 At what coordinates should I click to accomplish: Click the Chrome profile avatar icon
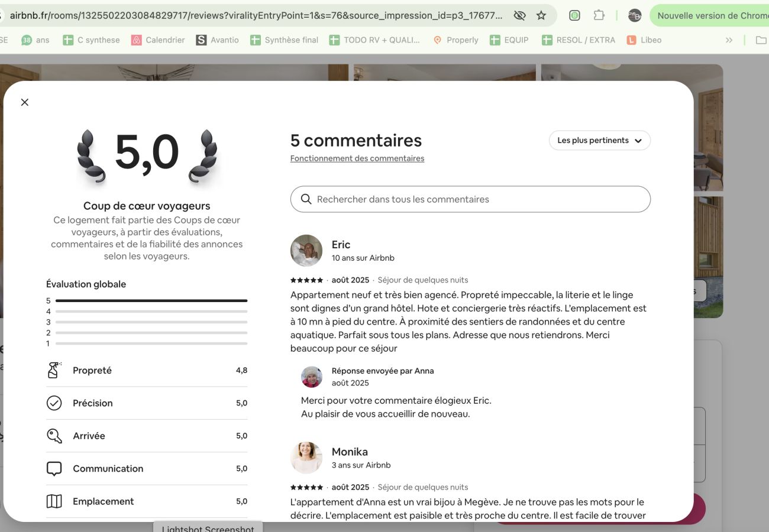point(634,16)
